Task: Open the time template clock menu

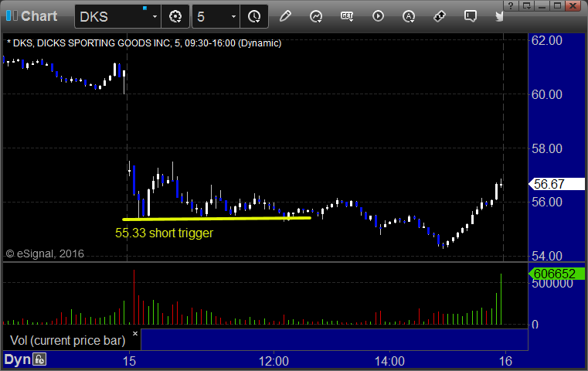Action: (x=254, y=16)
